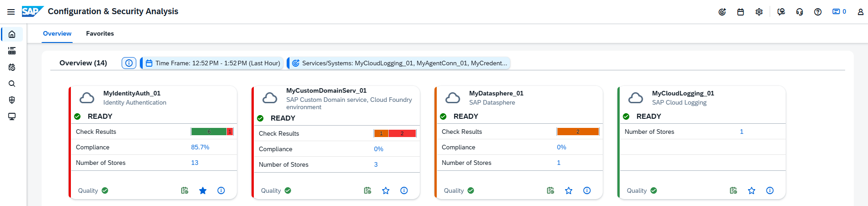This screenshot has width=868, height=206.
Task: Select the Overview tab
Action: 57,33
